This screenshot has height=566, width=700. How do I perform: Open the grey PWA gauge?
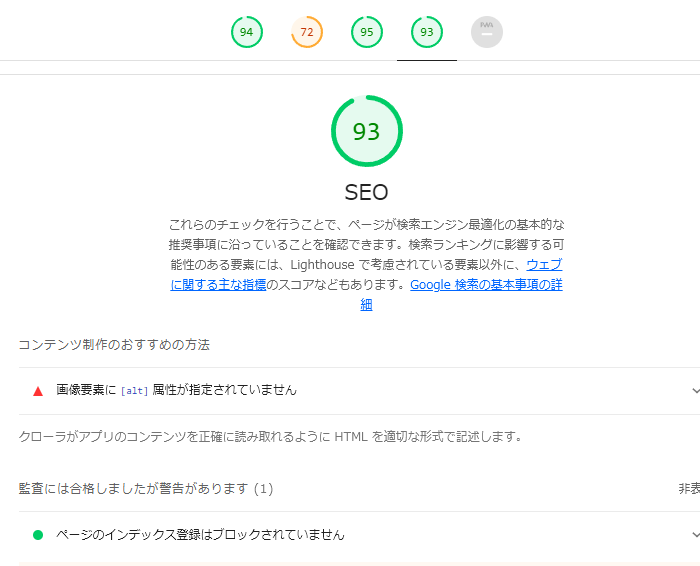pyautogui.click(x=487, y=32)
